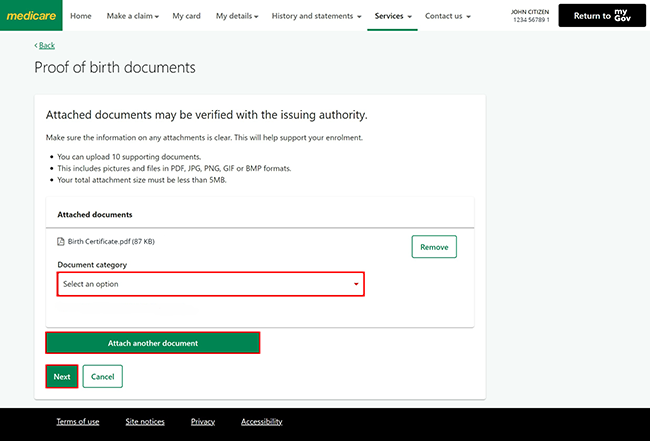Open the Site notices link
Viewport: 650px width, 441px height.
click(x=144, y=422)
